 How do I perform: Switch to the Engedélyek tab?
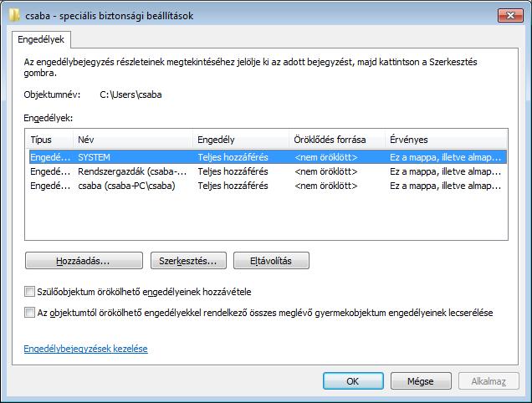41,39
